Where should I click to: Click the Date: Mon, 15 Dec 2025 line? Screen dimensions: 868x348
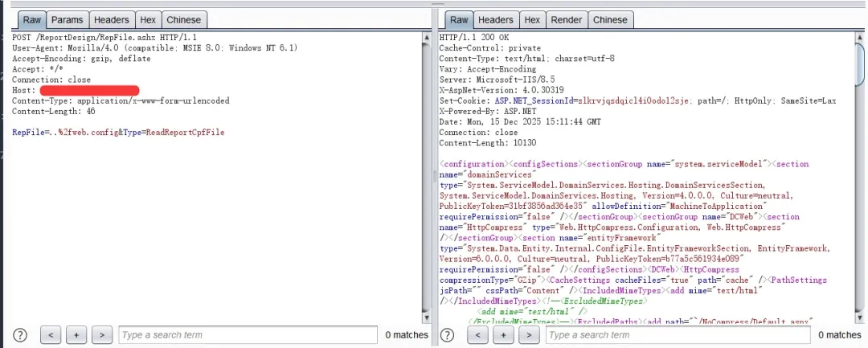coord(520,121)
